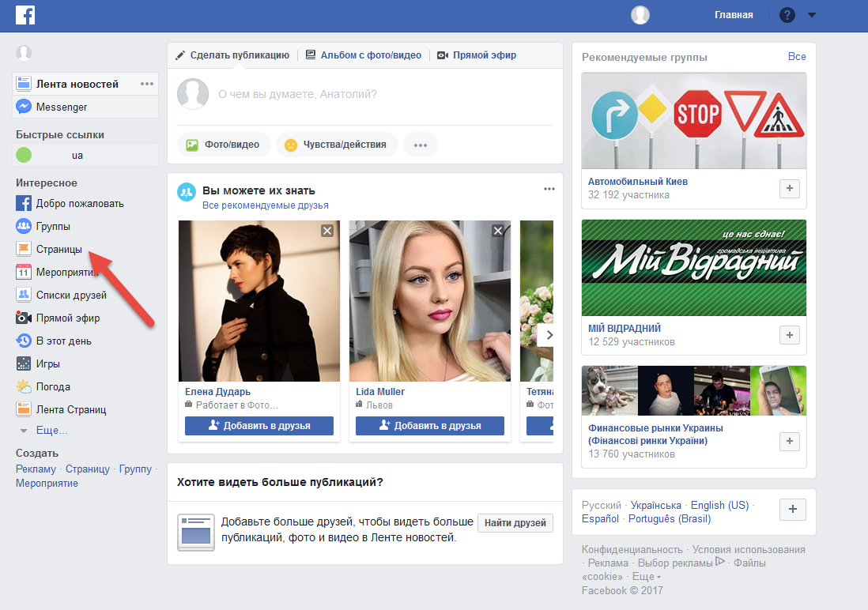Open the profile avatar in the top bar
Image resolution: width=868 pixels, height=610 pixels.
tap(640, 15)
